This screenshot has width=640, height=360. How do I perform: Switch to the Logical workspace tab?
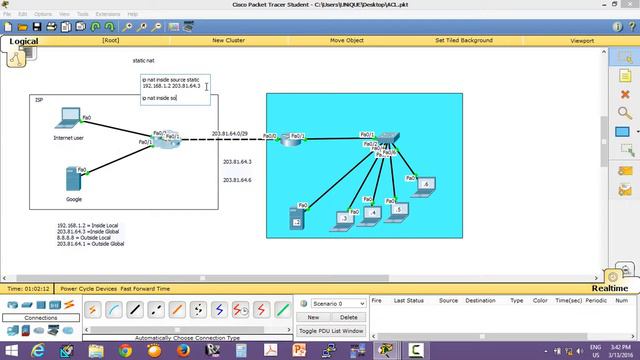24,41
